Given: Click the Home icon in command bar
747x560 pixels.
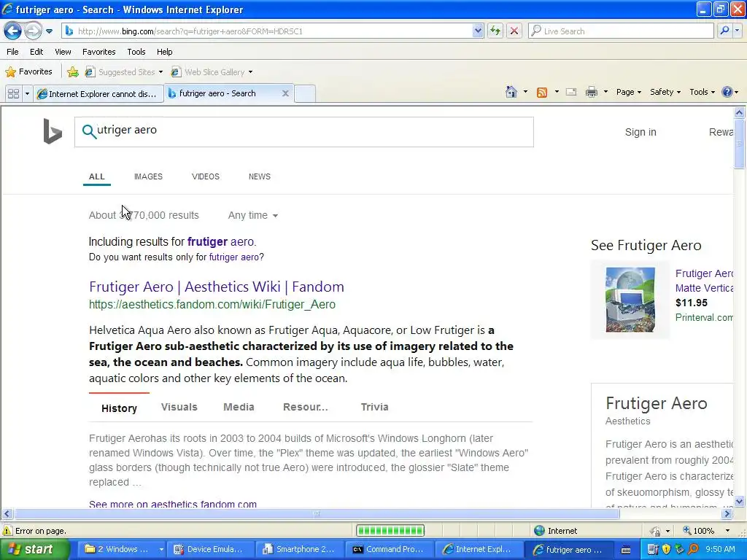Looking at the screenshot, I should 511,92.
